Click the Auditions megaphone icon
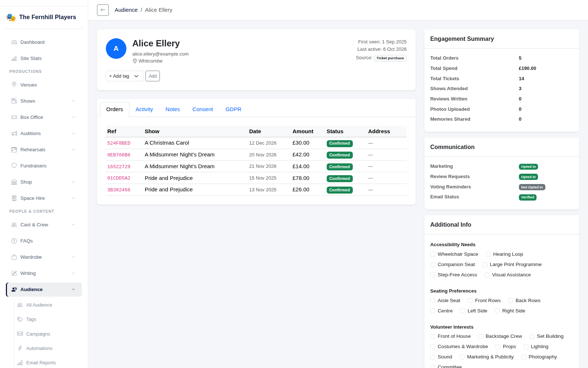Image resolution: width=588 pixels, height=368 pixels. [x=14, y=134]
